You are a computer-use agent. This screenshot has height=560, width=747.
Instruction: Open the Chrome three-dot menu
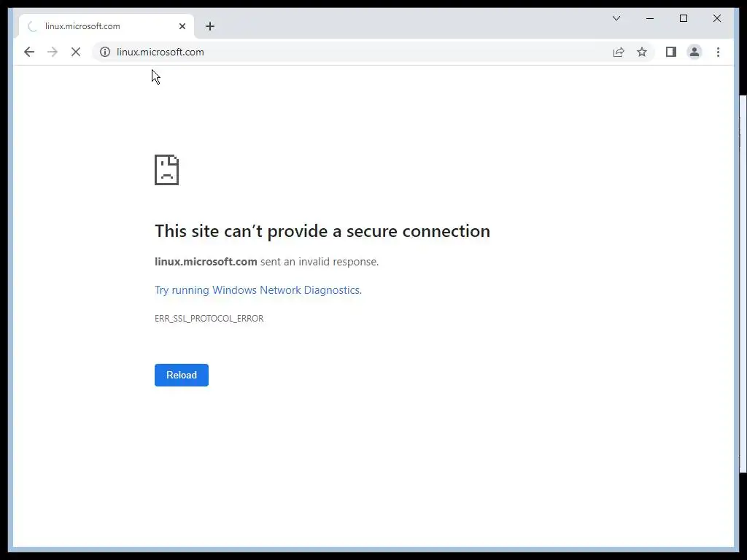pyautogui.click(x=718, y=52)
